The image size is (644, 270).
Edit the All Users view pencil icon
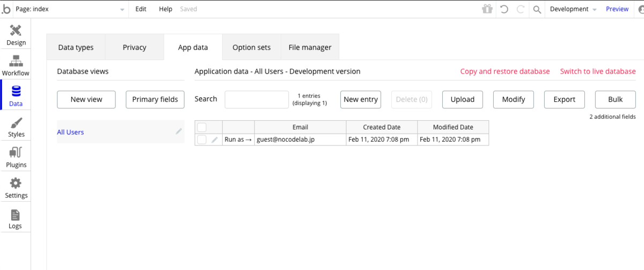179,132
